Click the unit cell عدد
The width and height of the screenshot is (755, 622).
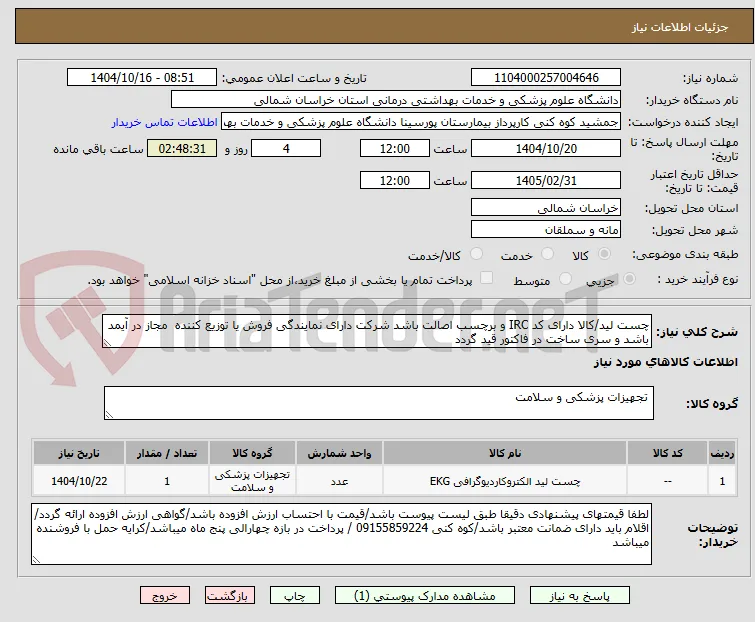tap(339, 481)
